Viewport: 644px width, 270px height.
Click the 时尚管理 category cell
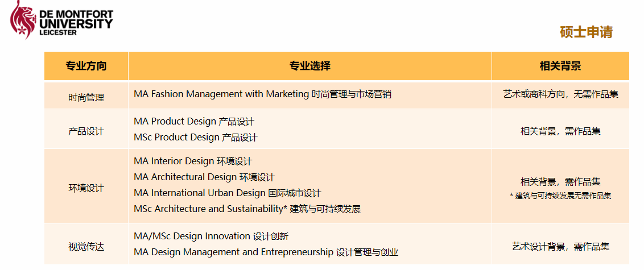(x=86, y=97)
